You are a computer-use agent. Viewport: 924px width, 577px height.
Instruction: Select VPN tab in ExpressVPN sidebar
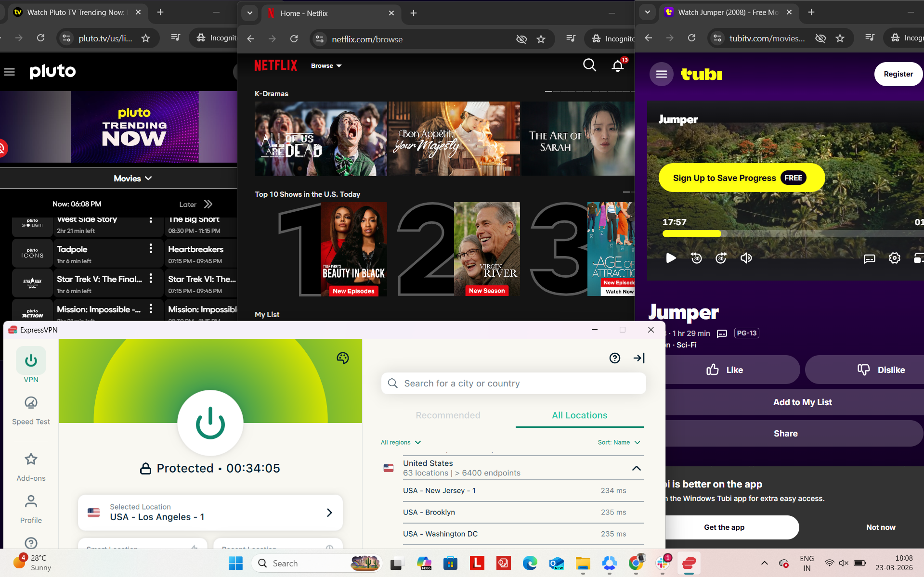[x=31, y=366]
